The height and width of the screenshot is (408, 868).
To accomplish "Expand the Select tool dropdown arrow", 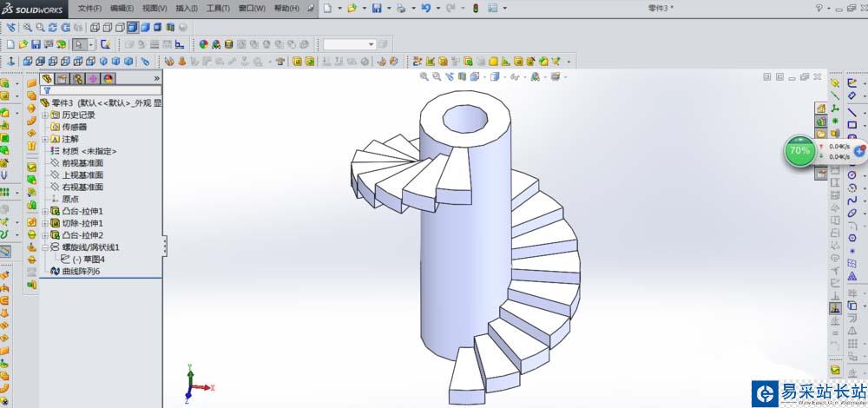I will pos(91,44).
